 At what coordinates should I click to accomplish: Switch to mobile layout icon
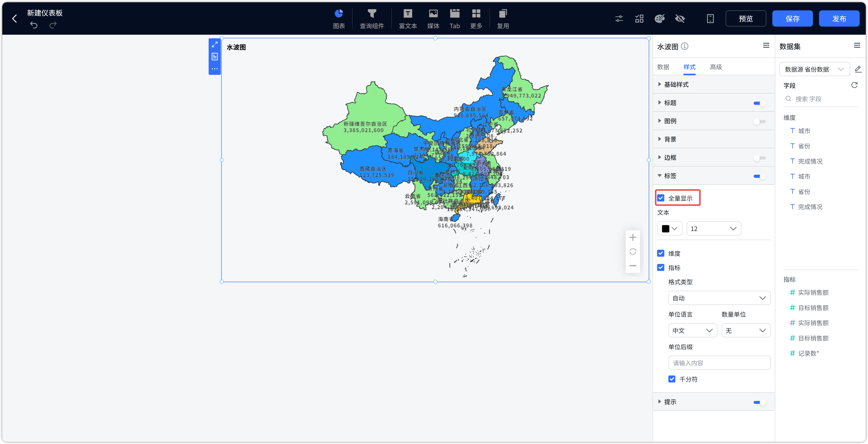click(710, 18)
